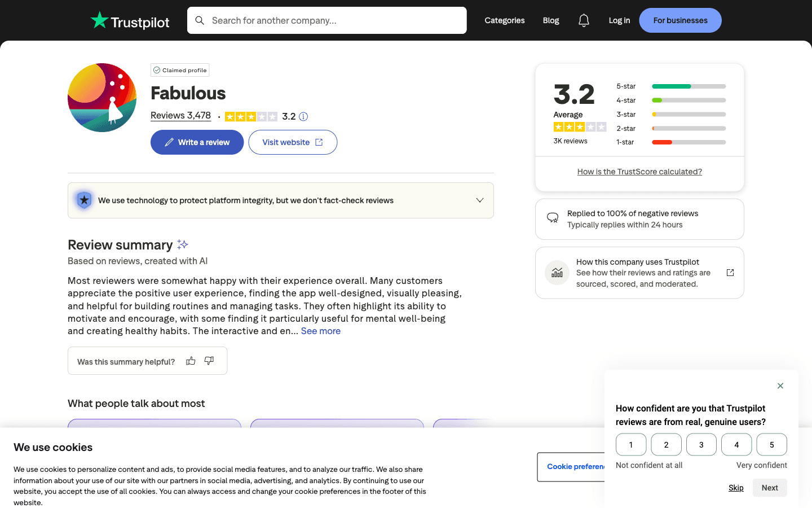The width and height of the screenshot is (812, 508).
Task: Go to the Blog section
Action: [550, 20]
